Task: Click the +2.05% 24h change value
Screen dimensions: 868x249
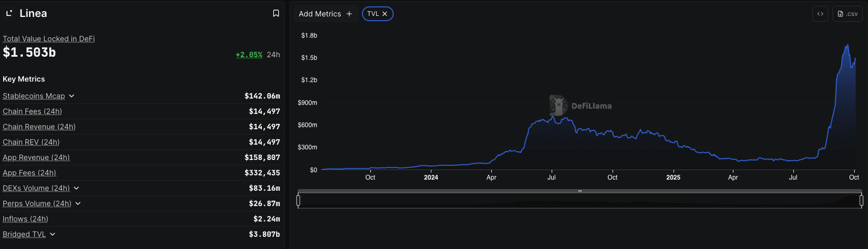Action: 249,55
